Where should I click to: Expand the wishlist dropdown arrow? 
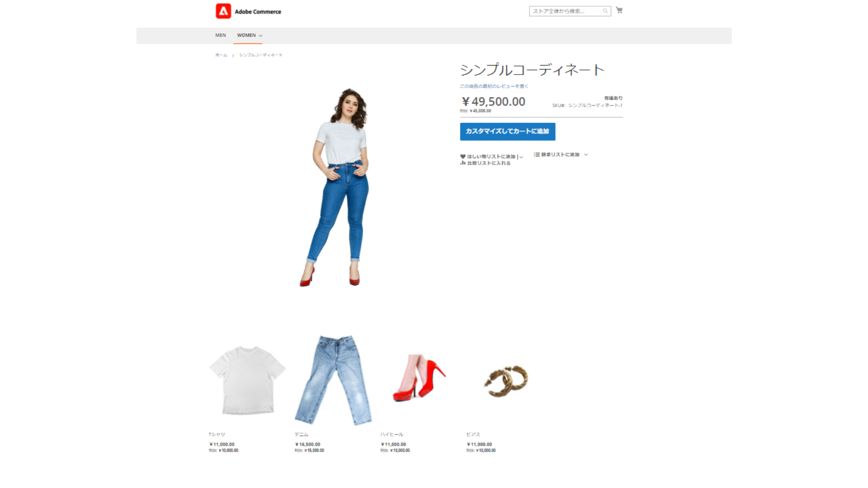pos(521,157)
